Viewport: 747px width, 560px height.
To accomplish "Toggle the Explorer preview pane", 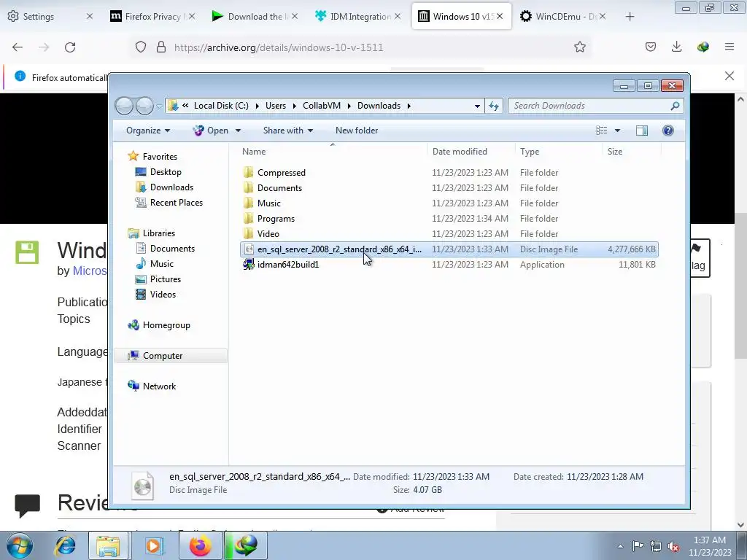I will coord(642,131).
